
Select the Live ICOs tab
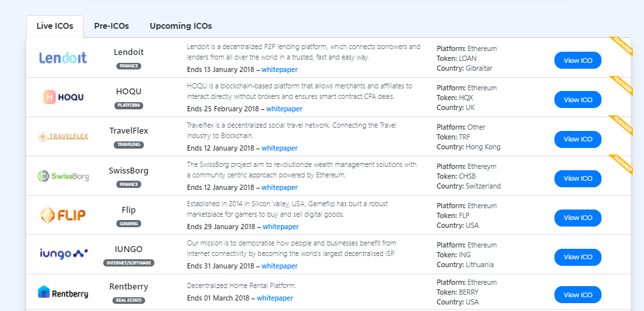(x=55, y=26)
